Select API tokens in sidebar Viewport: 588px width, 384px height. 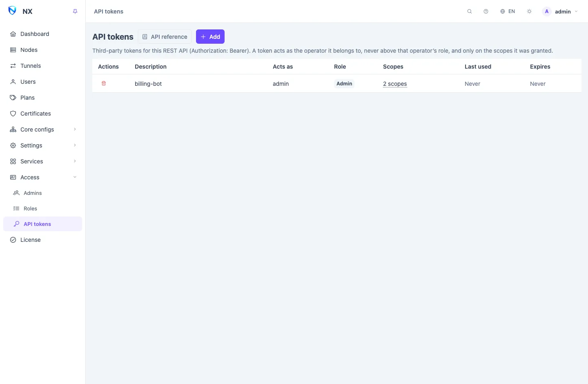tap(42, 224)
